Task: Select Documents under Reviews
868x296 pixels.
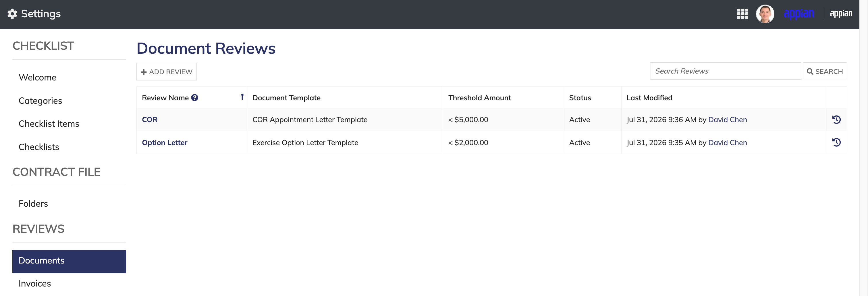Action: click(69, 261)
